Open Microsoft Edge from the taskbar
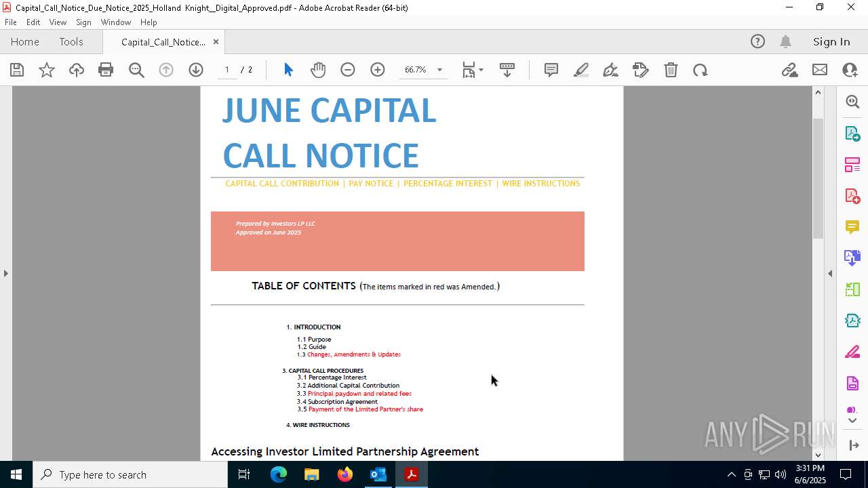868x488 pixels. [279, 474]
